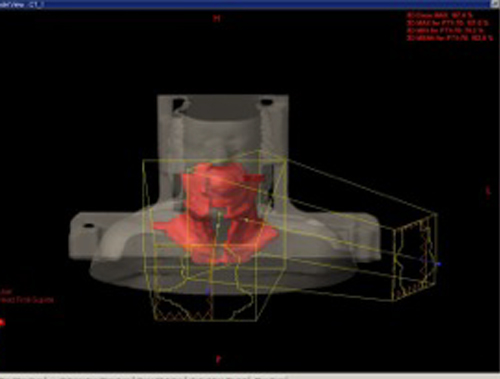Click the red F feet orientation marker
The height and width of the screenshot is (379, 500).
pos(218,360)
